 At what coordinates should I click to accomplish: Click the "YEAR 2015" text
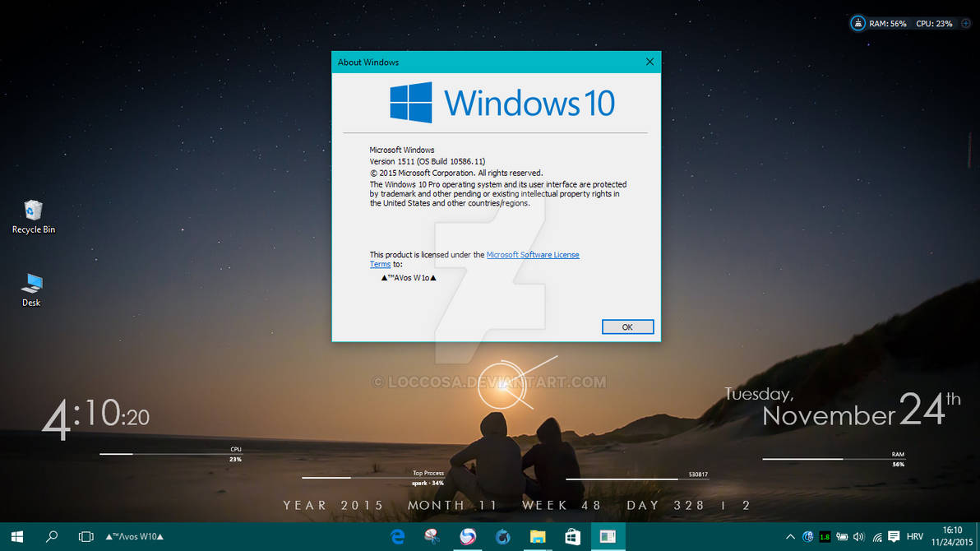(x=334, y=505)
